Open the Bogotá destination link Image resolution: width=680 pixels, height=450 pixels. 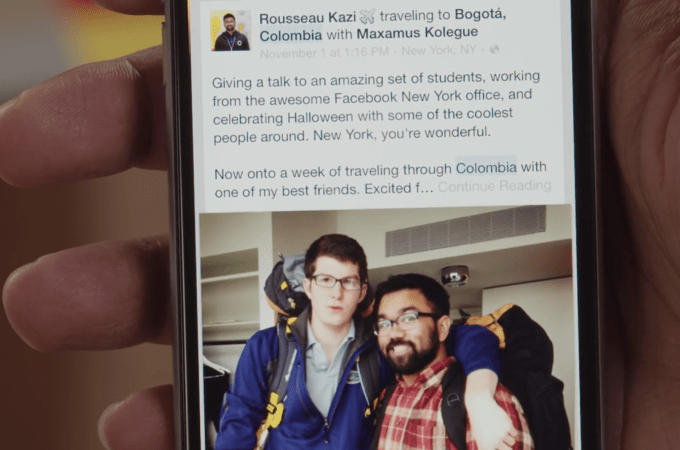click(481, 14)
